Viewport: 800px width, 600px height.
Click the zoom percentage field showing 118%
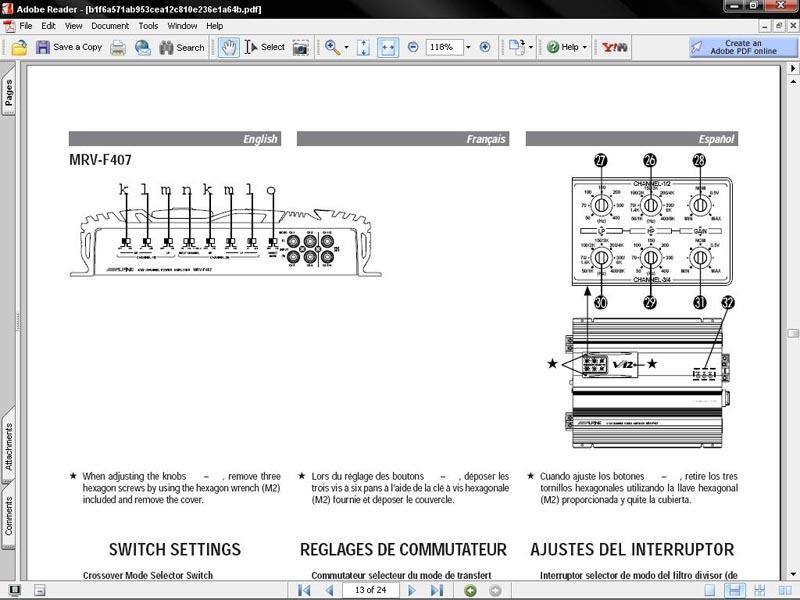444,47
